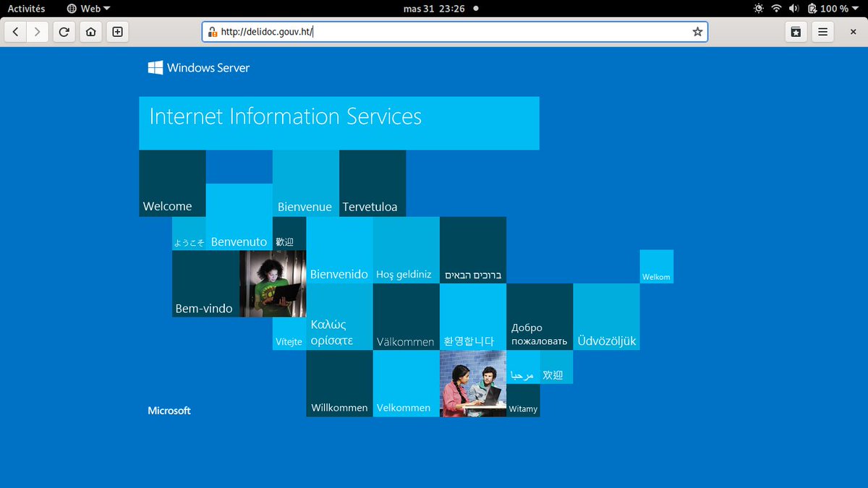Screen dimensions: 868x488
Task: Click the Hoş geldiniz tile
Action: (406, 250)
